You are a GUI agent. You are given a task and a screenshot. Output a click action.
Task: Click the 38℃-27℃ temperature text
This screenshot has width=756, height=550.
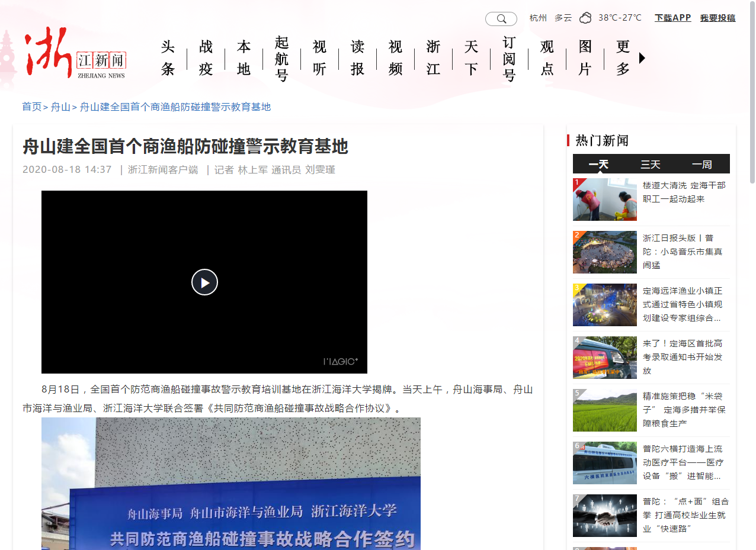coord(620,18)
